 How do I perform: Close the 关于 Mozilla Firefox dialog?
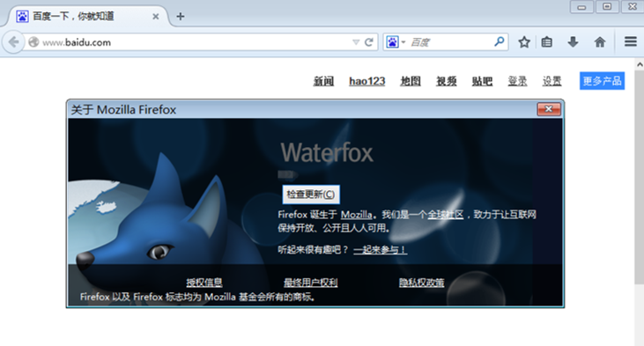click(549, 109)
